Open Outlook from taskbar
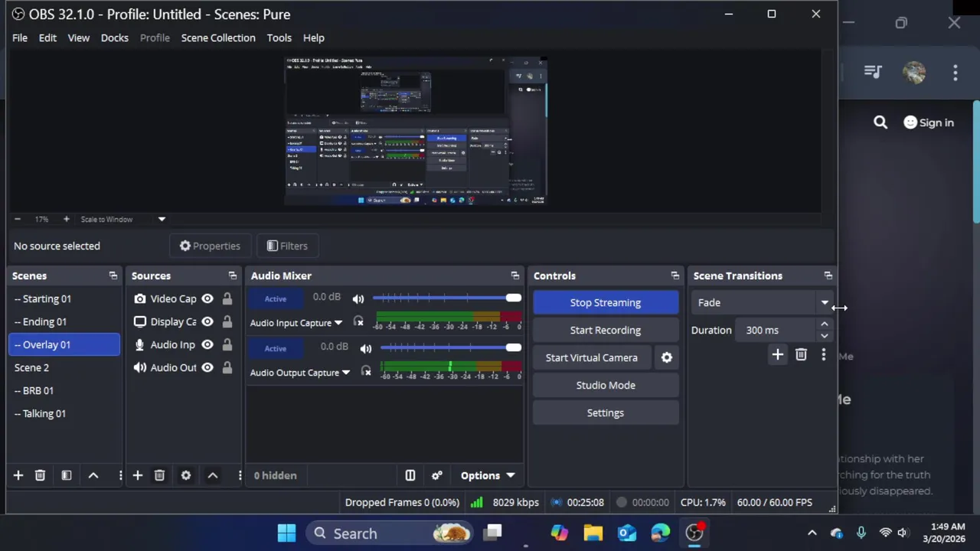Image resolution: width=980 pixels, height=551 pixels. pos(627,533)
